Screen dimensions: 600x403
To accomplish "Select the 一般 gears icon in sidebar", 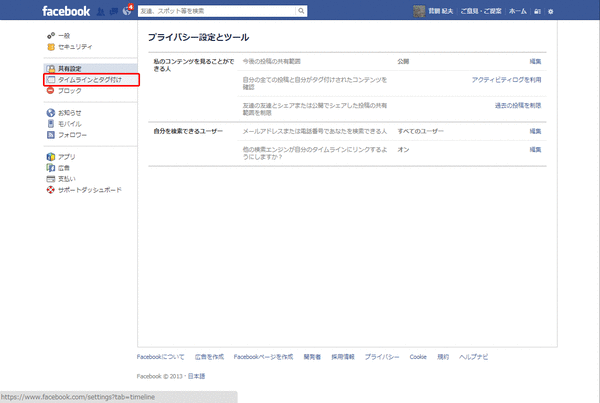I will coord(51,36).
